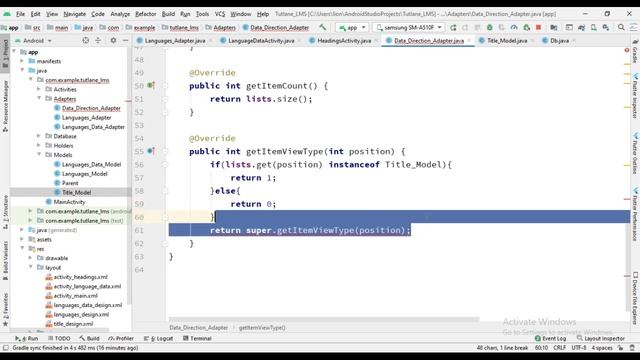Open the Profiler tool window

[x=121, y=338]
